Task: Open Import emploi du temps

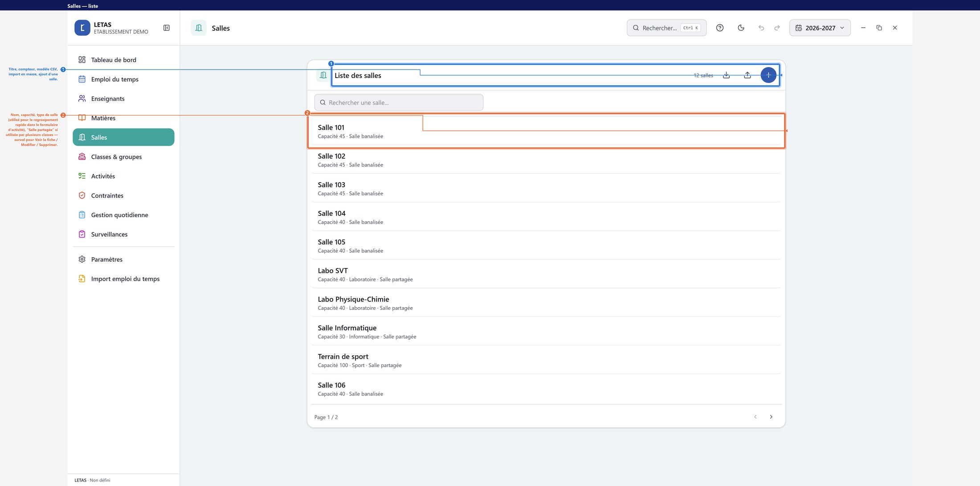Action: pyautogui.click(x=123, y=279)
